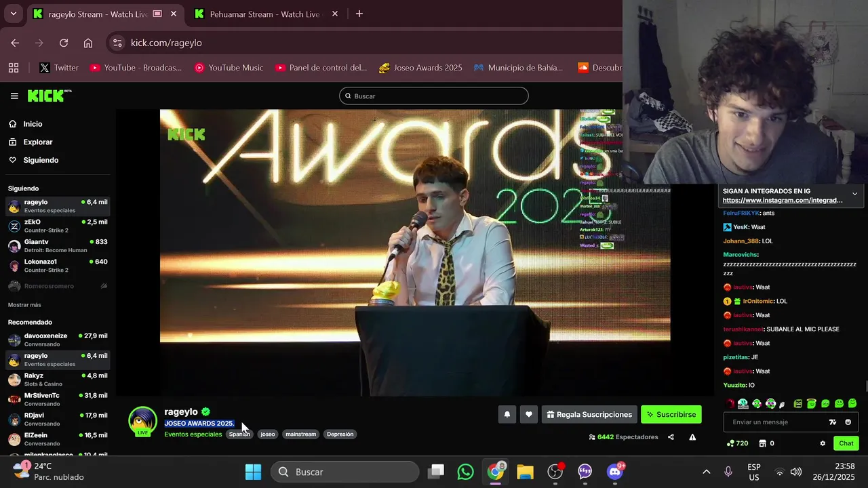Viewport: 868px width, 488px height.
Task: Open Explorar in the sidebar
Action: (38, 142)
